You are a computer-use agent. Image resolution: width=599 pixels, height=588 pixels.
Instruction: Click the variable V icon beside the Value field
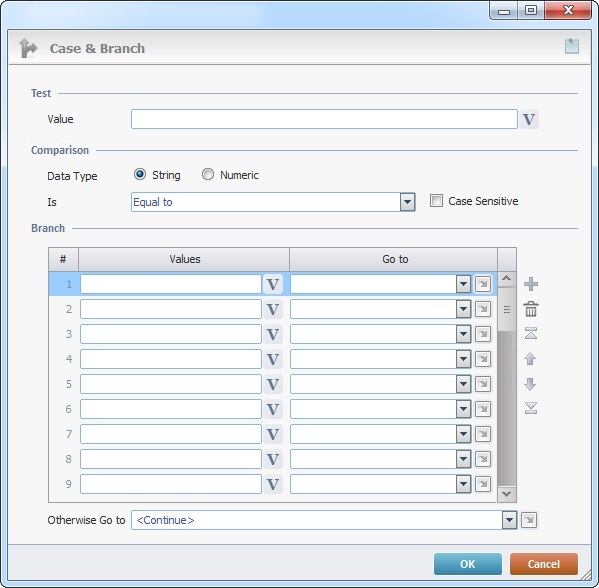coord(529,119)
